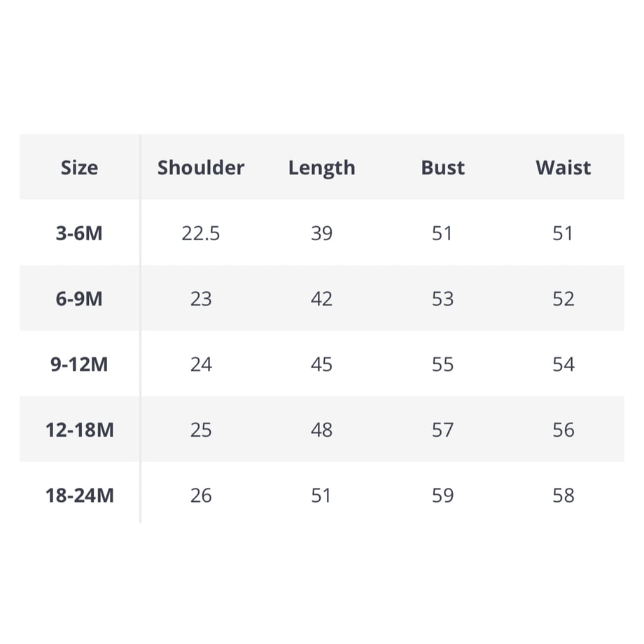This screenshot has height=644, width=644.
Task: Select the 6-9M size row label
Action: pyautogui.click(x=79, y=299)
